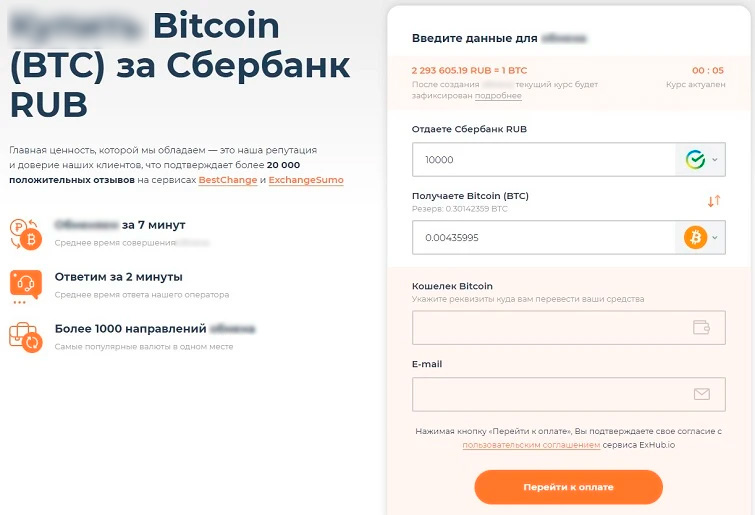Click the briefcase exchange directions icon
Viewport: 755px width, 515px height.
(x=25, y=335)
